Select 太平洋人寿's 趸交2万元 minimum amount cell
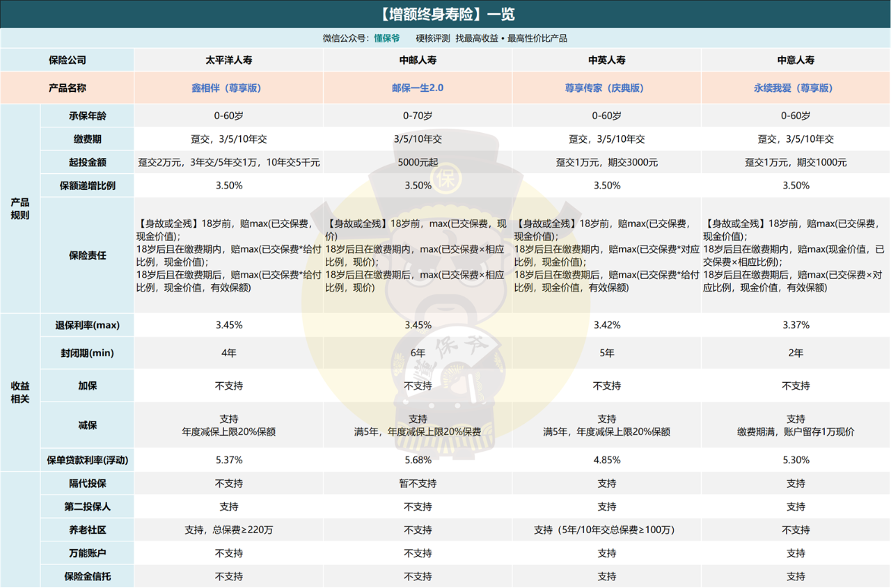This screenshot has height=588, width=891. 229,162
